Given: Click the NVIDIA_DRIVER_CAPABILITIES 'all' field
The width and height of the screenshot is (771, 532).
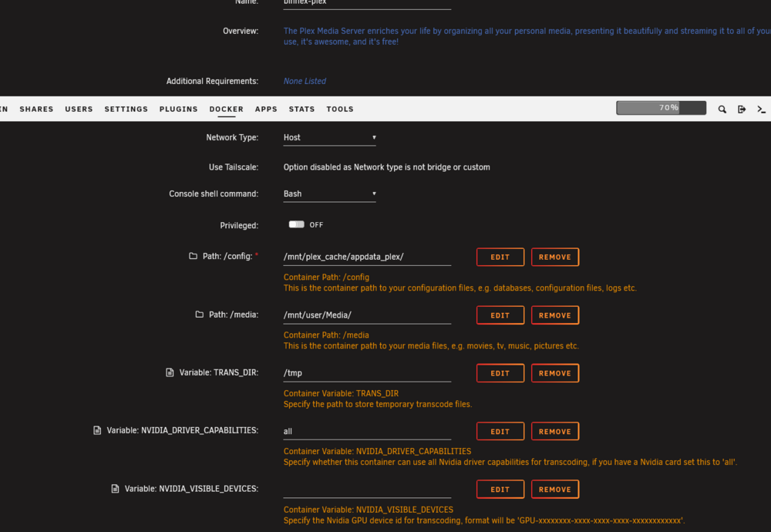Looking at the screenshot, I should click(367, 431).
